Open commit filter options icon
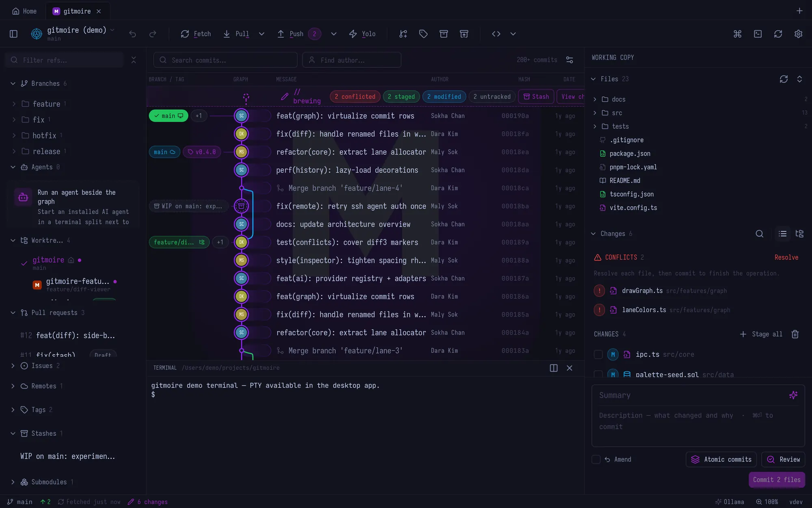Screen dimensions: 812x508 click(570, 60)
